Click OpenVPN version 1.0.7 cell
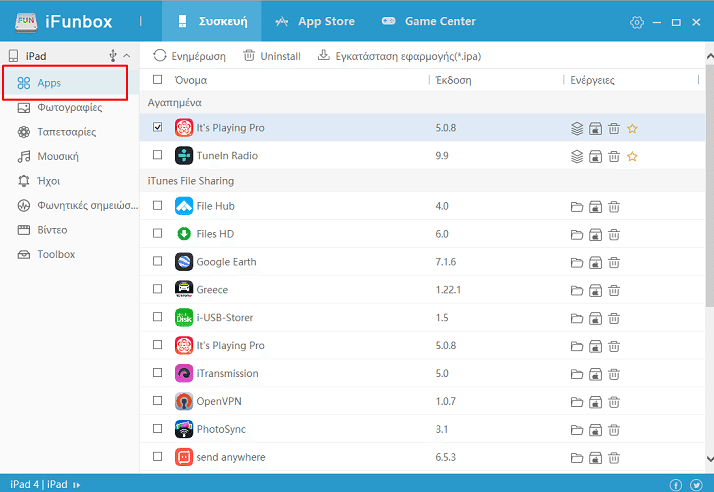Image resolution: width=714 pixels, height=492 pixels. coord(445,401)
